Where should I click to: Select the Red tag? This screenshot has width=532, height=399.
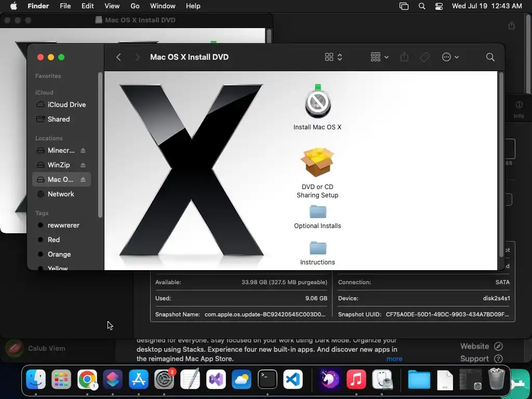(x=61, y=240)
